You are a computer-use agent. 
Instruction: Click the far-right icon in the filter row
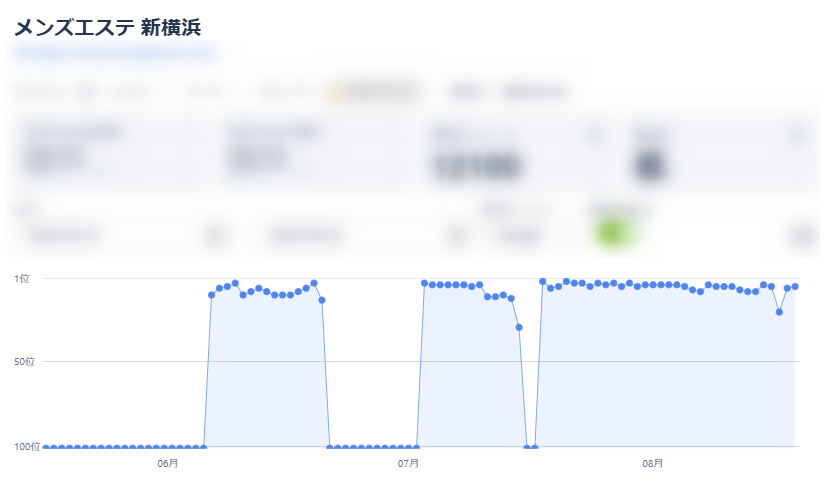coord(803,236)
